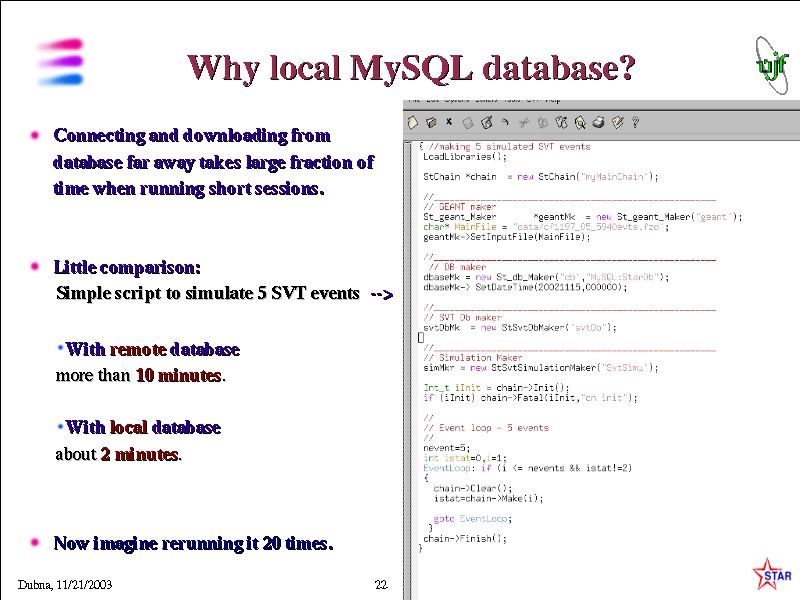This screenshot has width=800, height=600.
Task: Click the code line 'LoadLibraries();'
Action: 465,157
